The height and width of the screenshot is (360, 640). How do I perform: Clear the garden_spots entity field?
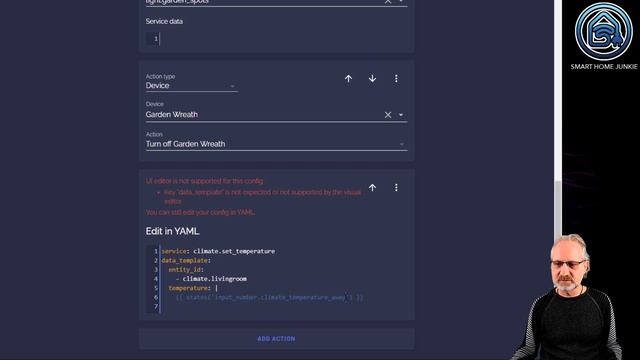[388, 2]
